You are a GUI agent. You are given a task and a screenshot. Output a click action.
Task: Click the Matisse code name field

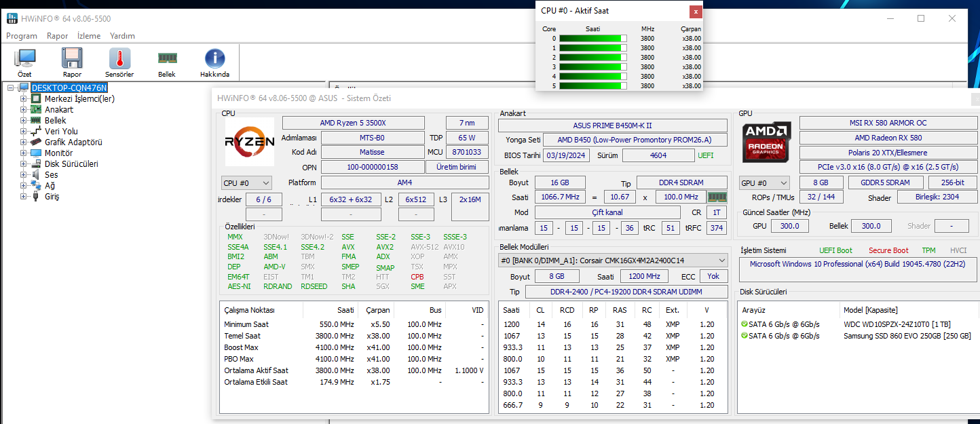click(372, 152)
